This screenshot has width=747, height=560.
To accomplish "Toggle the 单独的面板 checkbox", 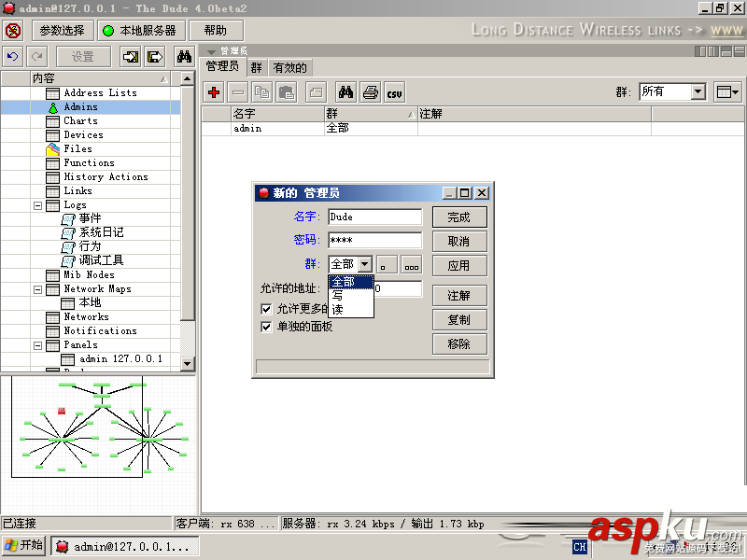I will point(266,328).
